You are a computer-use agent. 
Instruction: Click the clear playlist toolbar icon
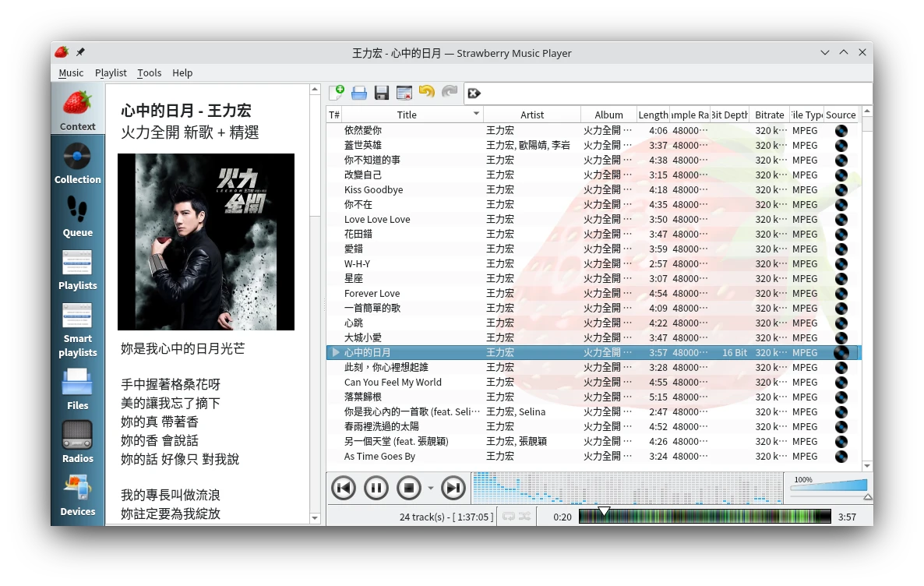pos(404,94)
